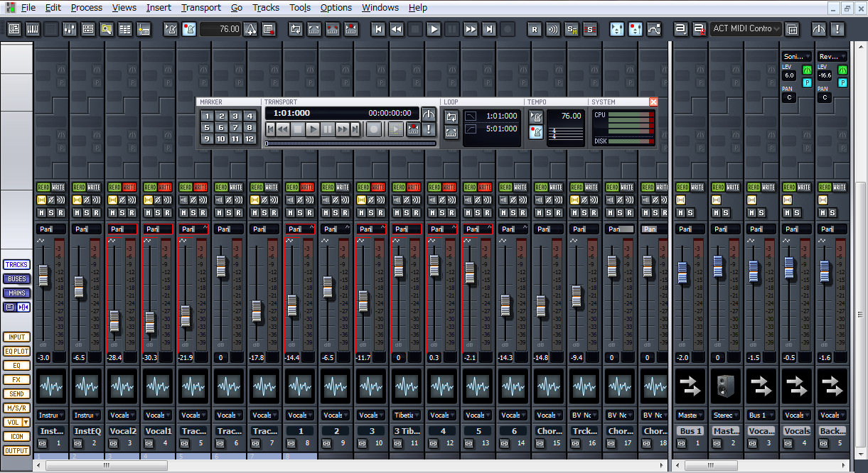Open the Master output dropdown on Bus 1
The width and height of the screenshot is (868, 473).
tap(690, 415)
